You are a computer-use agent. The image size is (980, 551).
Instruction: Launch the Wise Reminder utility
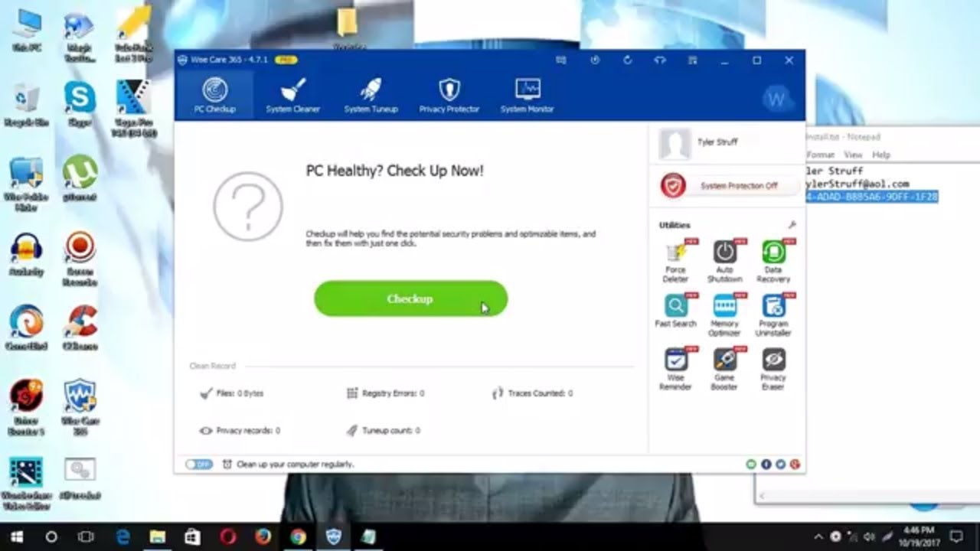point(675,369)
